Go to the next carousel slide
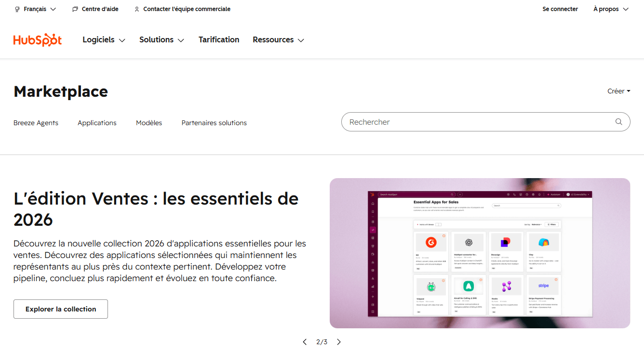644x349 pixels. pyautogui.click(x=339, y=342)
